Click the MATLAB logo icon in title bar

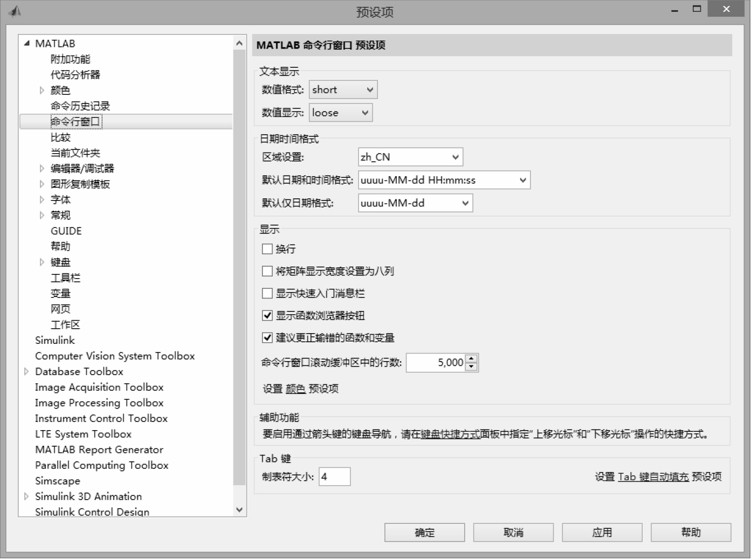tap(15, 11)
